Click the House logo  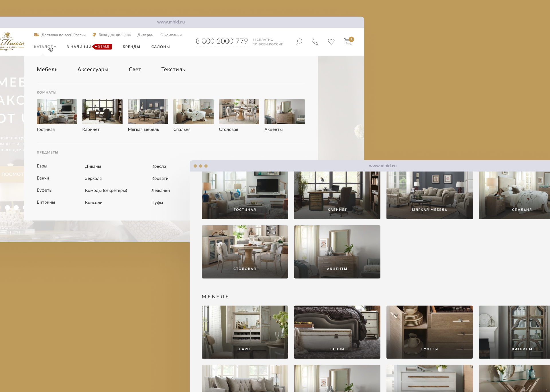[x=12, y=42]
